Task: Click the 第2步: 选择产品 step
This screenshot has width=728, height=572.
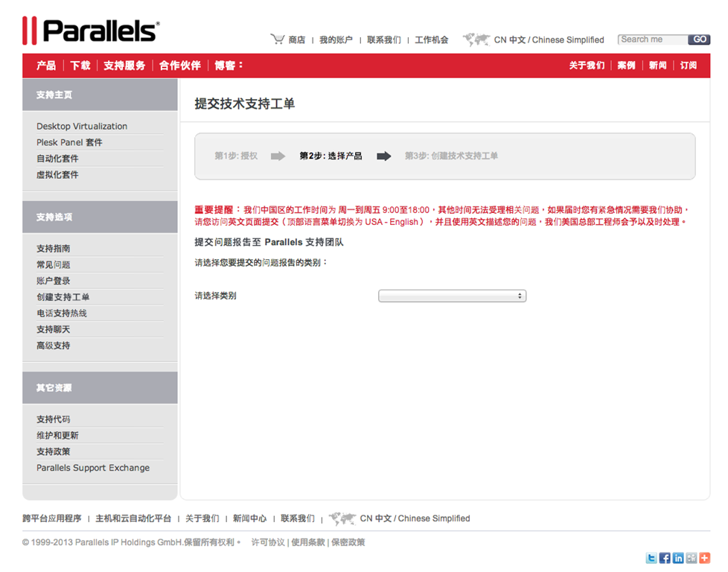Action: coord(331,156)
